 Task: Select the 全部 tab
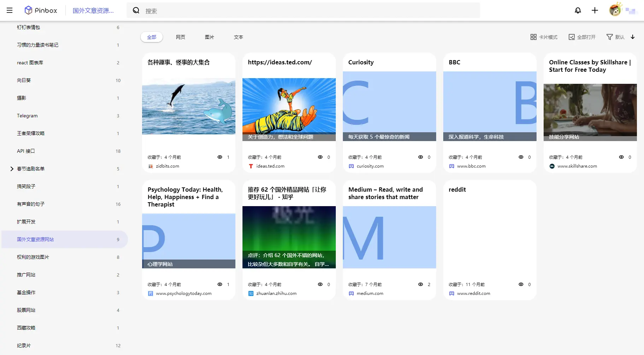pos(152,37)
